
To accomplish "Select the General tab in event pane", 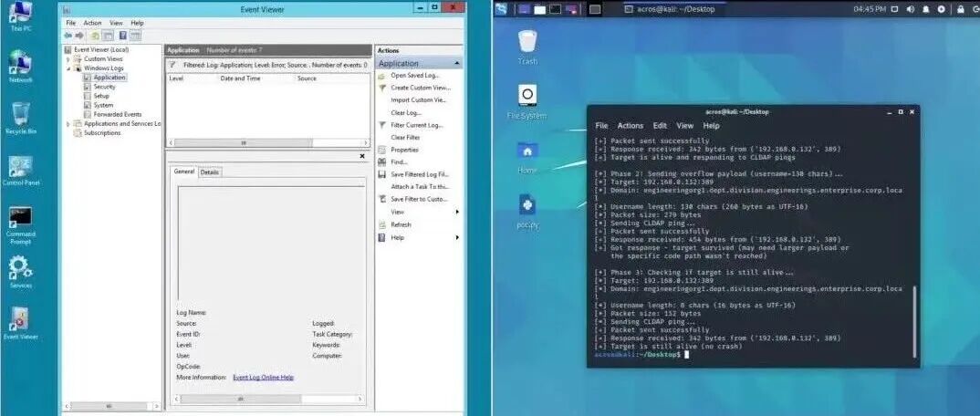I will click(x=183, y=172).
